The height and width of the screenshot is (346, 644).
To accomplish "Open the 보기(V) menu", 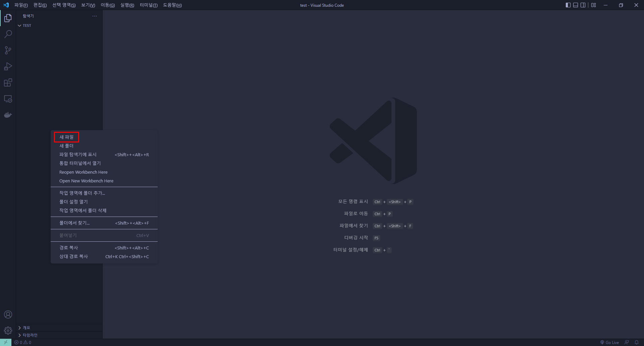I will (88, 5).
